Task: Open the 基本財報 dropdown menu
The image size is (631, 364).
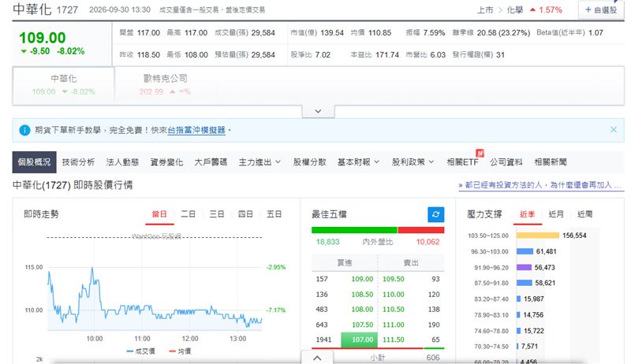Action: [x=358, y=162]
